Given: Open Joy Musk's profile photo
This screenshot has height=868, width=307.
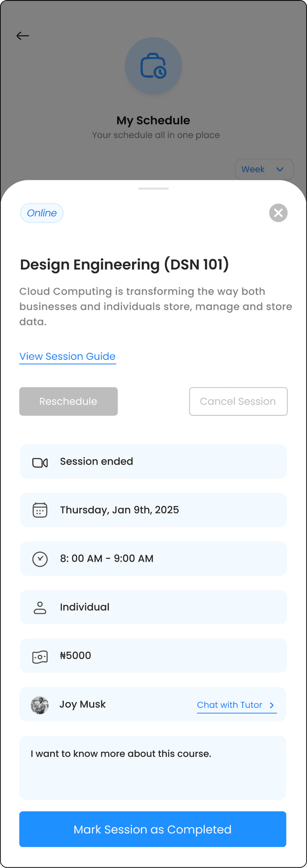Looking at the screenshot, I should click(x=40, y=705).
